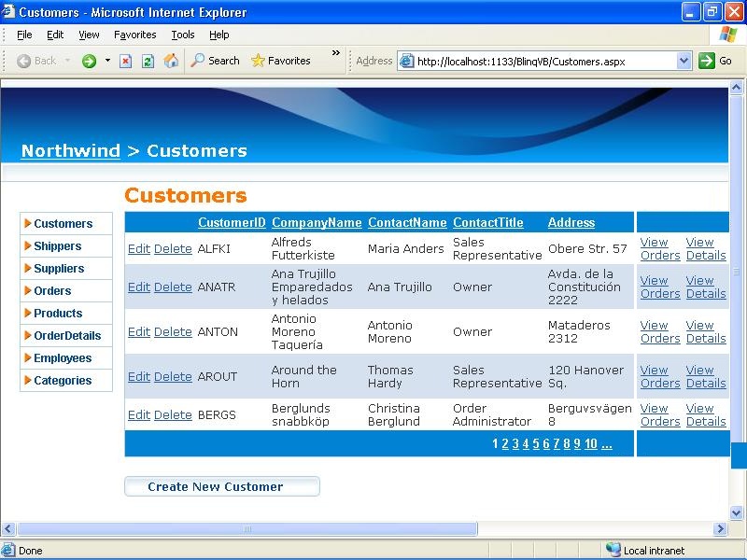Select Employees in the side navigation
This screenshot has height=560, width=747.
tap(66, 357)
